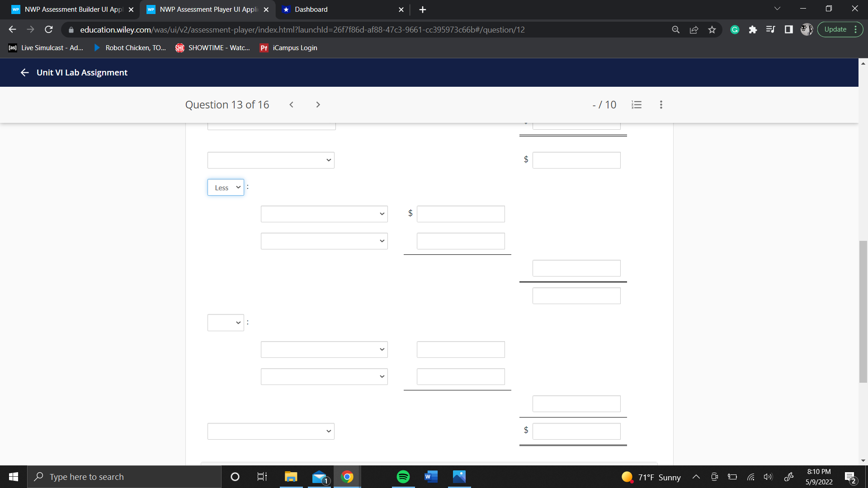Open the question list icon in the assessment player

(637, 104)
